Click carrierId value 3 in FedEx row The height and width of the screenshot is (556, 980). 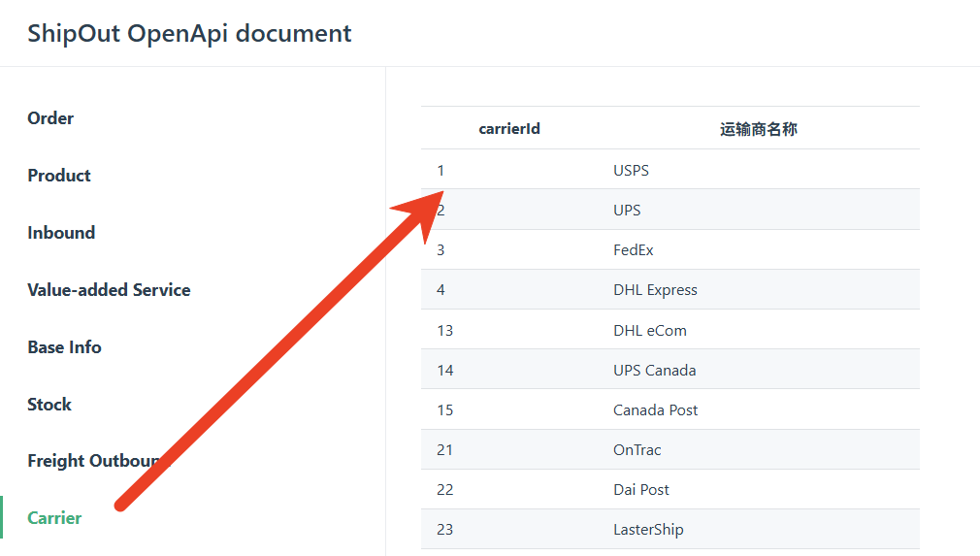[x=441, y=250]
